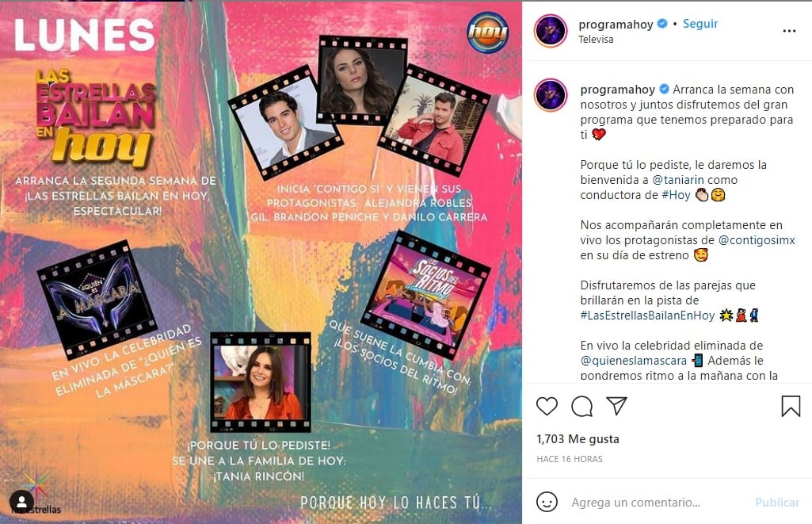Open #LasEstrellasBailanEnHoy hashtag
The image size is (812, 524).
tap(647, 316)
